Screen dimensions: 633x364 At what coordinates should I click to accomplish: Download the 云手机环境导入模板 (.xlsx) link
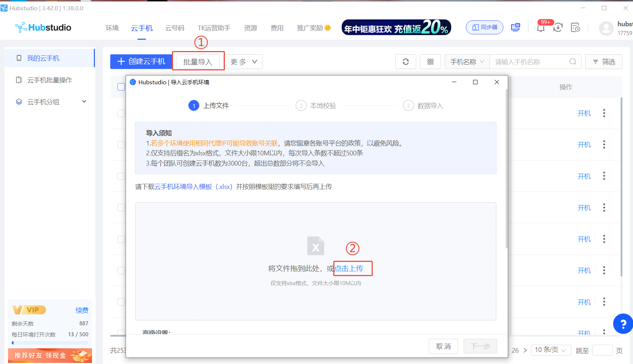(x=193, y=187)
